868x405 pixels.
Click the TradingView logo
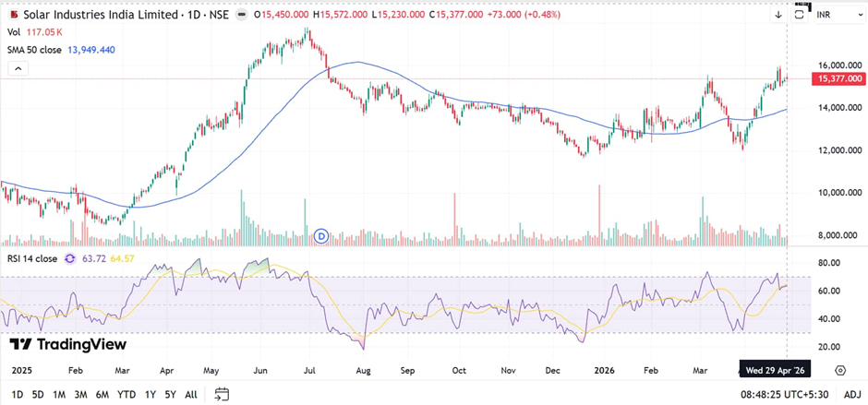[x=67, y=344]
